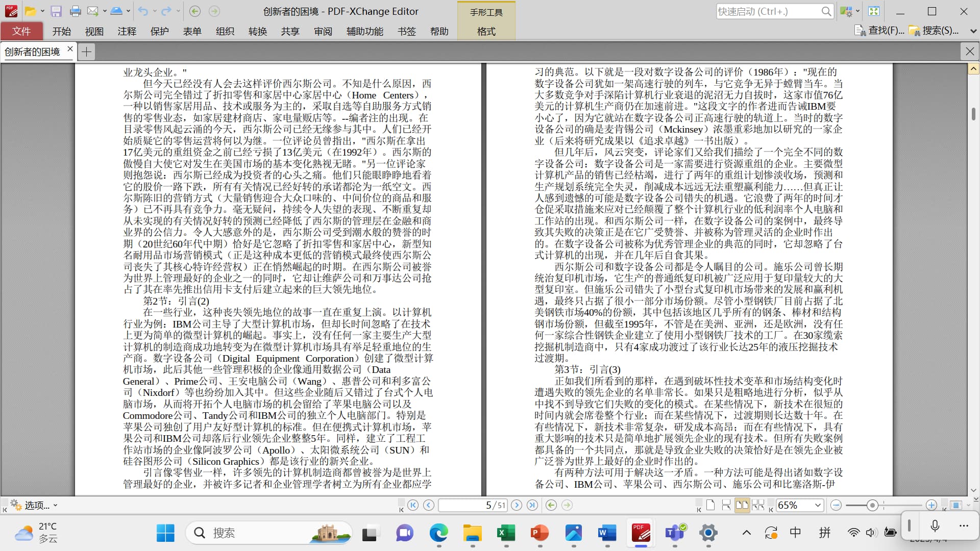Viewport: 980px width, 551px height.
Task: Click the Save floppy disk icon
Action: tap(56, 11)
